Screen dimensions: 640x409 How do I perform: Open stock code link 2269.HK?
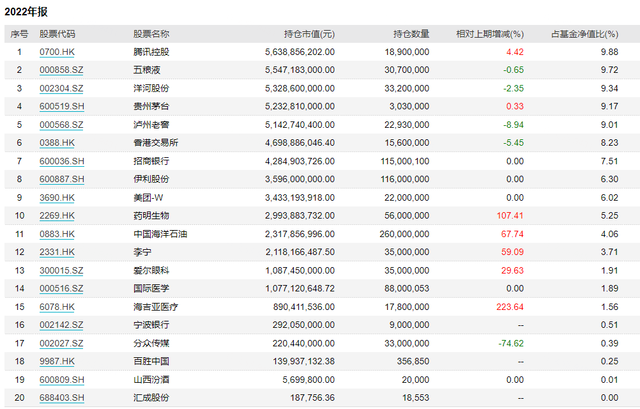tap(57, 216)
